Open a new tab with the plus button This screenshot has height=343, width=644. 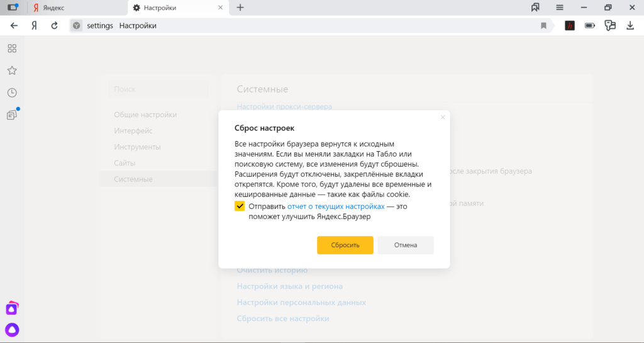coord(240,8)
